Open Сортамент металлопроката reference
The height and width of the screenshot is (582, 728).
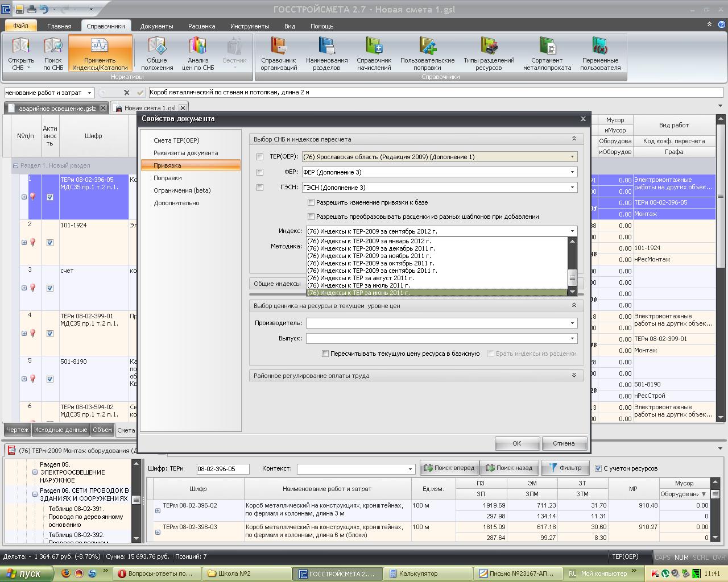[547, 54]
